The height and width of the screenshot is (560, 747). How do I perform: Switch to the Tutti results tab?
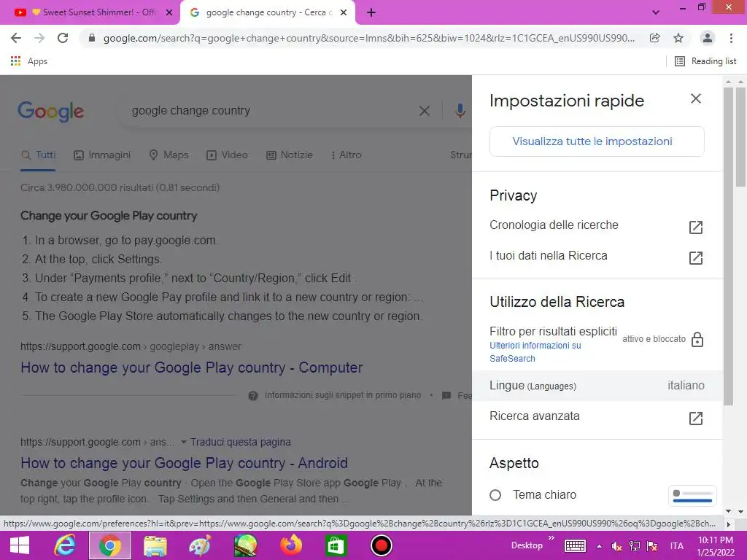point(38,155)
